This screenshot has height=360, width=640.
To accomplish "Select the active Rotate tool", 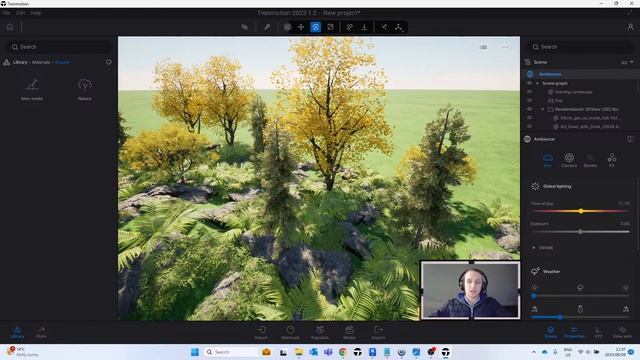I will coord(316,27).
